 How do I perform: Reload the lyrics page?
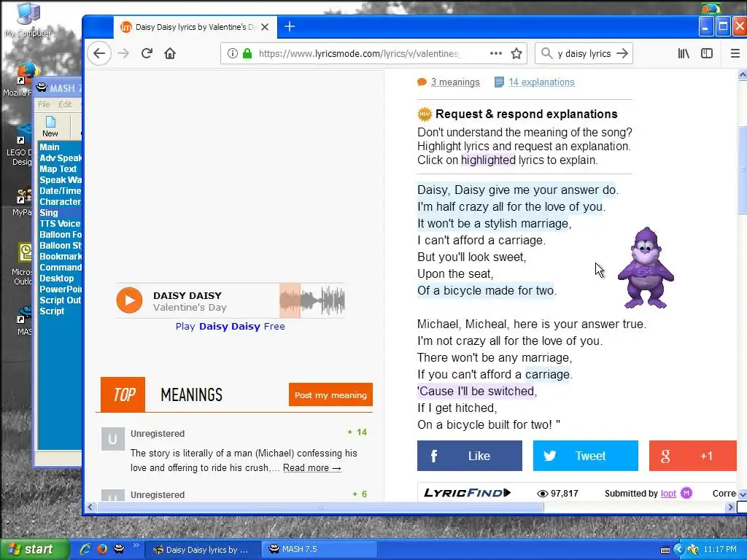point(147,53)
